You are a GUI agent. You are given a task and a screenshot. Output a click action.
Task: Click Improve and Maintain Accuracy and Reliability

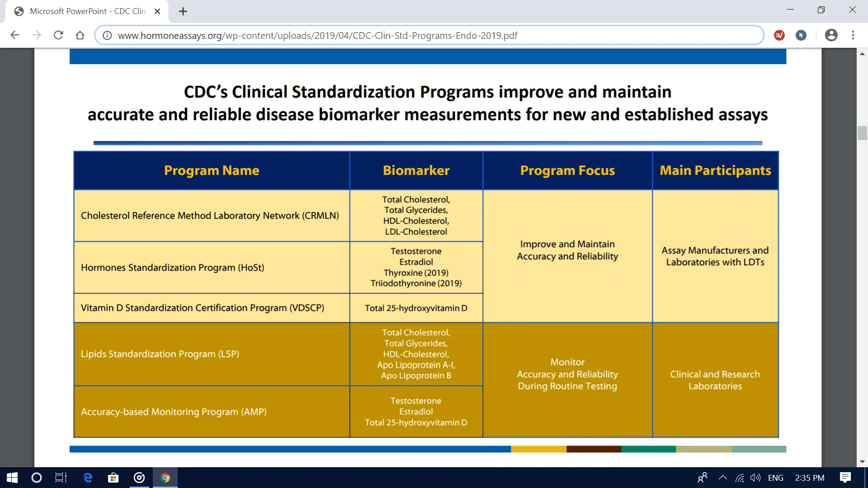[x=567, y=250]
